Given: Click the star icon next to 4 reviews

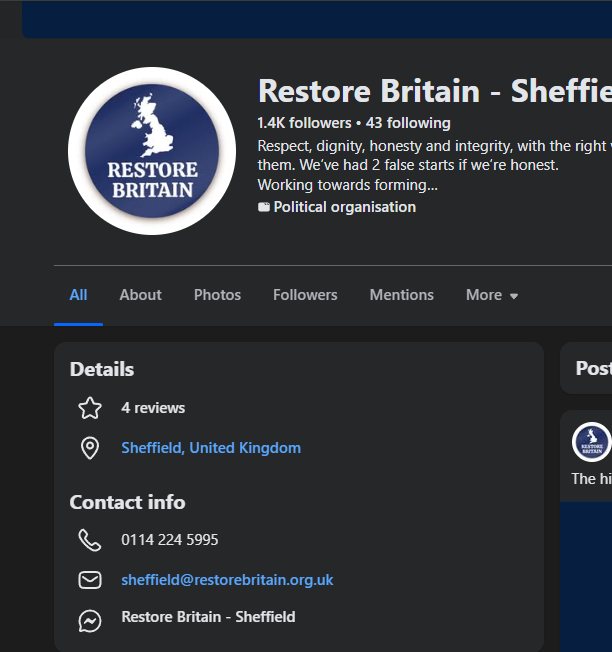Looking at the screenshot, I should click(90, 408).
